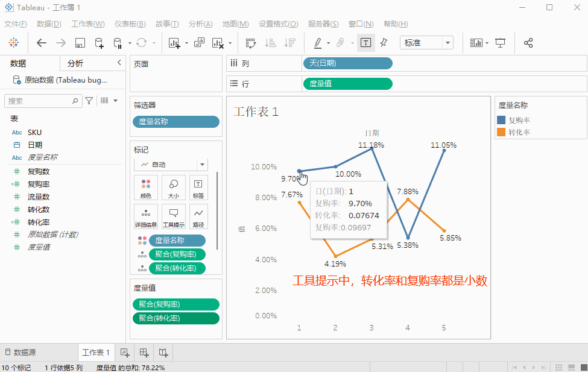
Task: Click the new story tab icon
Action: pyautogui.click(x=163, y=353)
